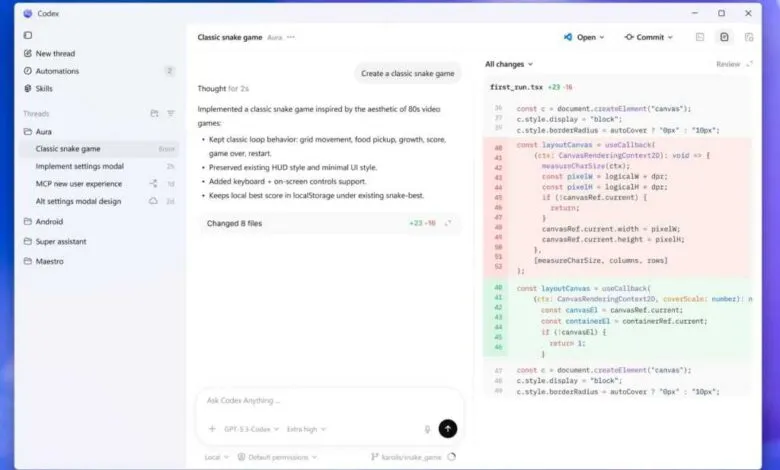780x470 pixels.
Task: Toggle the terminal panel icon
Action: click(700, 37)
